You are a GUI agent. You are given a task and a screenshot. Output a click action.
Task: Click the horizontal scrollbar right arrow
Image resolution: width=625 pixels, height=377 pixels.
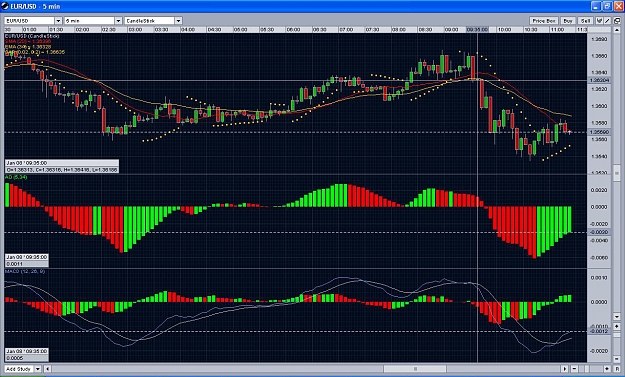pyautogui.click(x=565, y=369)
